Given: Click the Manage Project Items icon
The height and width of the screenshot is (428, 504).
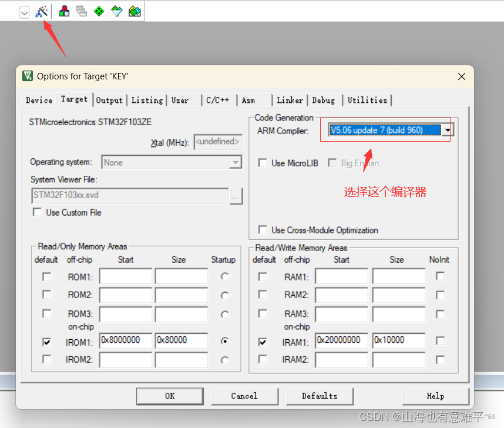Looking at the screenshot, I should tap(64, 12).
